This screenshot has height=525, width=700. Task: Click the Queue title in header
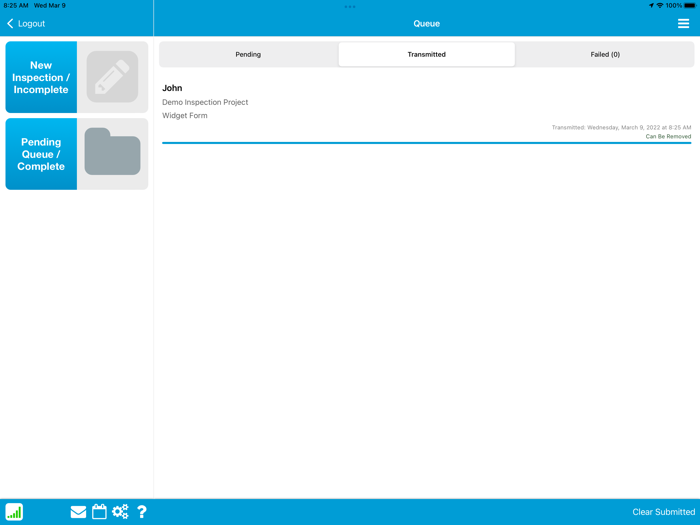click(426, 24)
